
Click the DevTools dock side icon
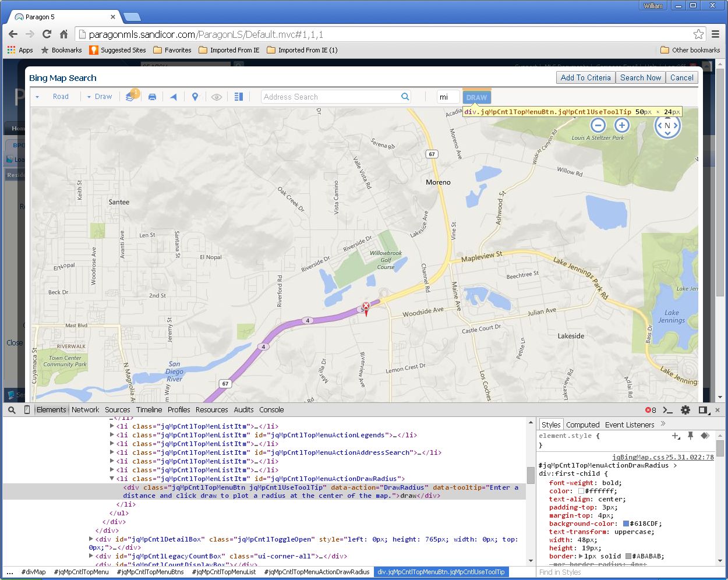pyautogui.click(x=704, y=410)
